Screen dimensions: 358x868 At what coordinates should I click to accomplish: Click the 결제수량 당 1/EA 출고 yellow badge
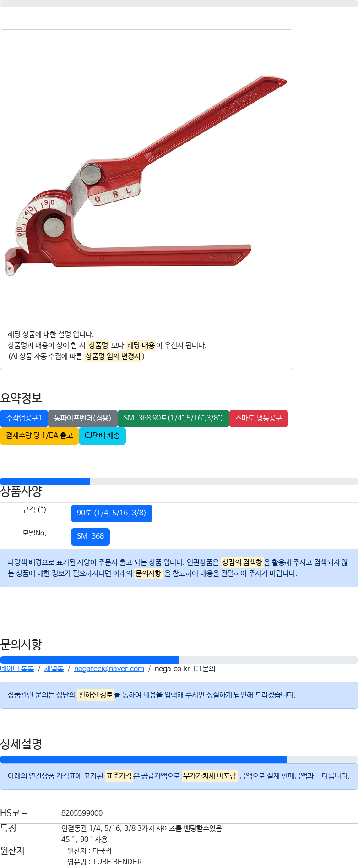[39, 436]
